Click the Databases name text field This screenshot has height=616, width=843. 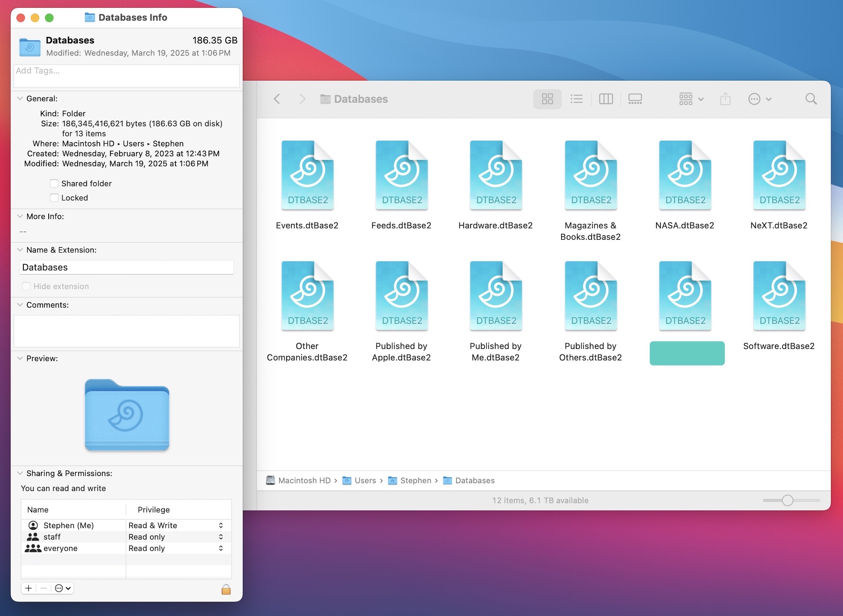point(126,267)
